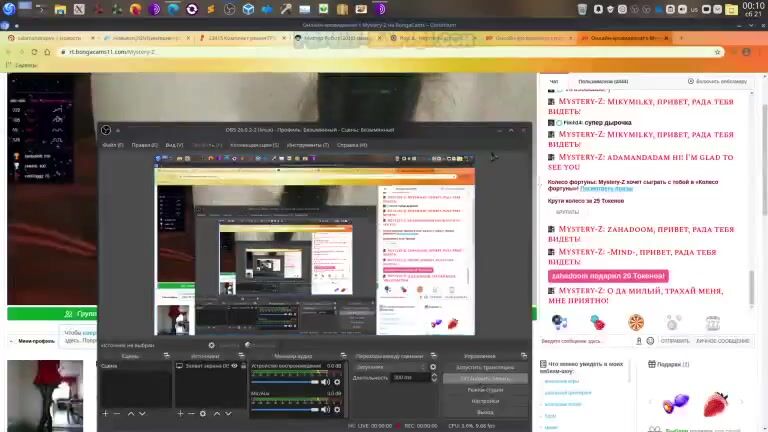Open the Файл menu in OBS
This screenshot has width=768, height=432.
click(113, 145)
